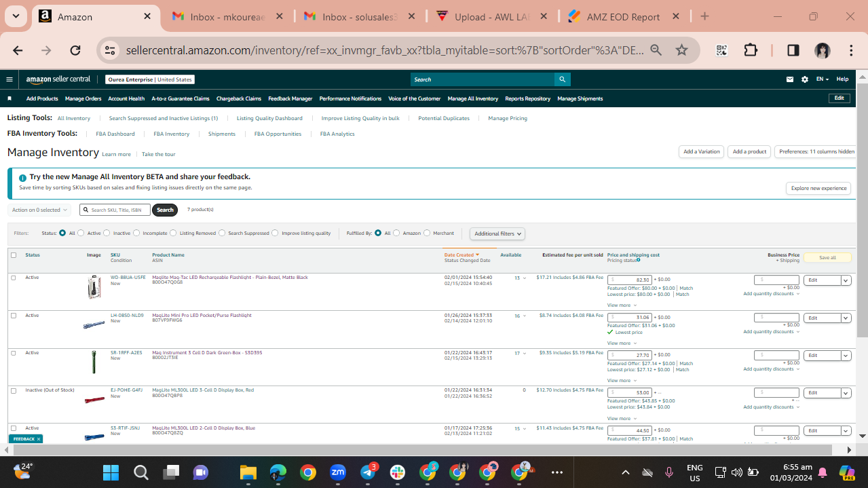Screen dimensions: 868x488
Task: Tick the select-all checkbox in table header
Action: [14, 255]
